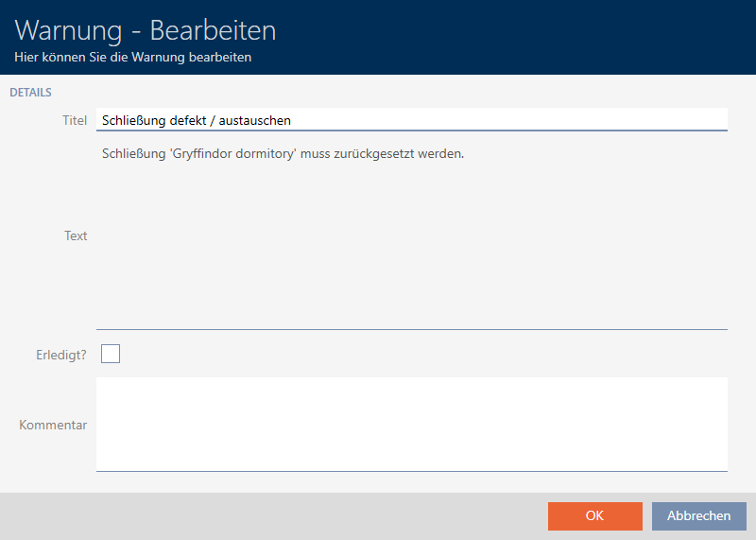
Task: Focus the Titel input field
Action: point(411,120)
